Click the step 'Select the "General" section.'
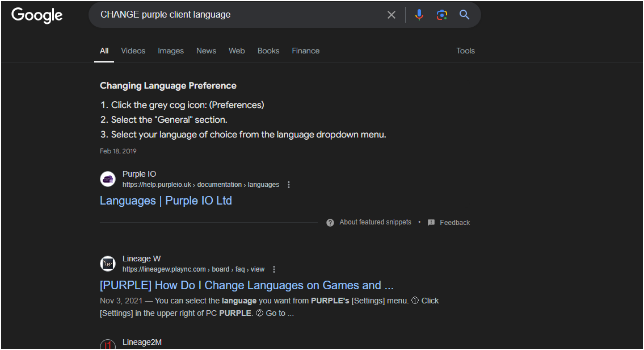The height and width of the screenshot is (350, 644). coord(169,120)
